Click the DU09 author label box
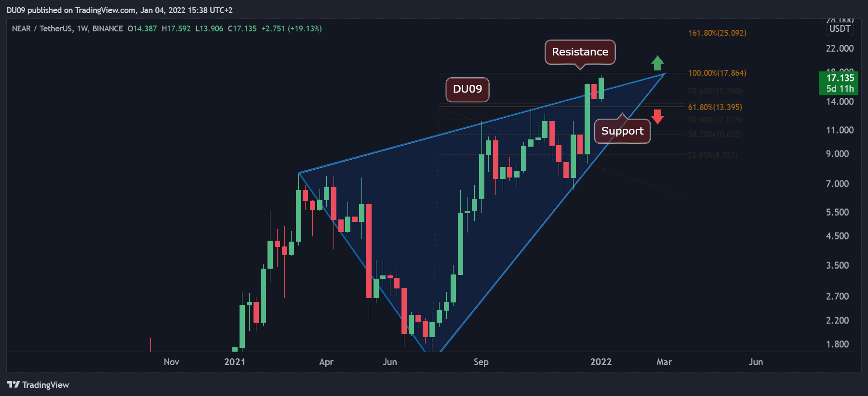Image resolution: width=868 pixels, height=396 pixels. coord(467,89)
